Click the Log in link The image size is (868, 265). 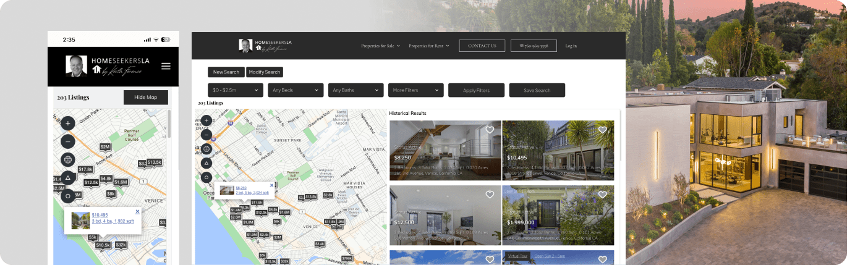tap(571, 46)
